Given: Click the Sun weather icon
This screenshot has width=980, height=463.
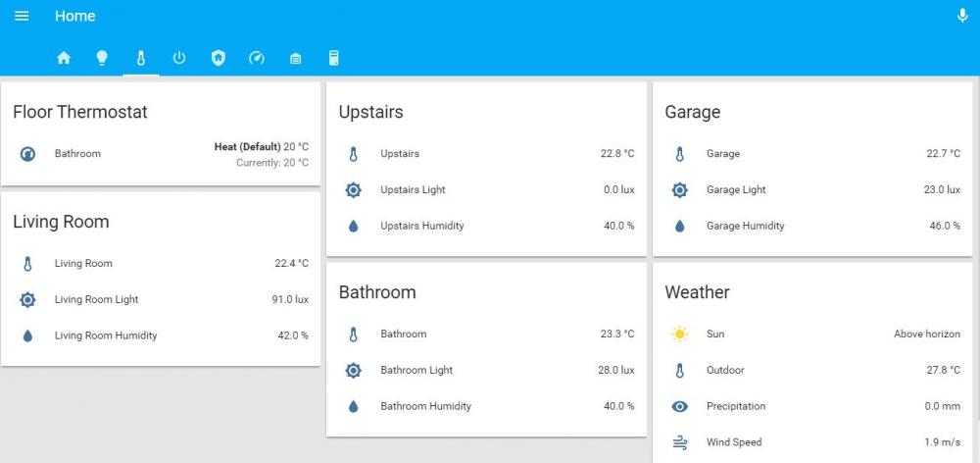Looking at the screenshot, I should click(680, 334).
